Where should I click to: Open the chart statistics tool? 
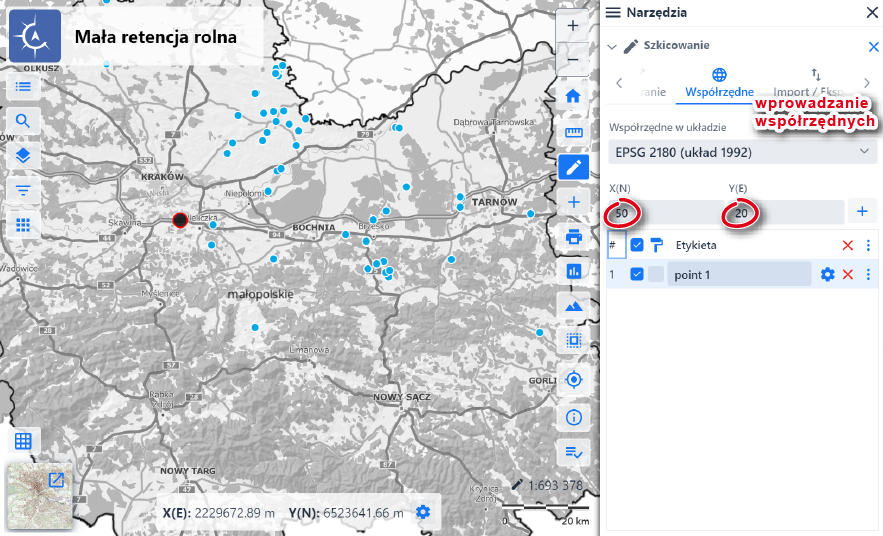point(573,271)
